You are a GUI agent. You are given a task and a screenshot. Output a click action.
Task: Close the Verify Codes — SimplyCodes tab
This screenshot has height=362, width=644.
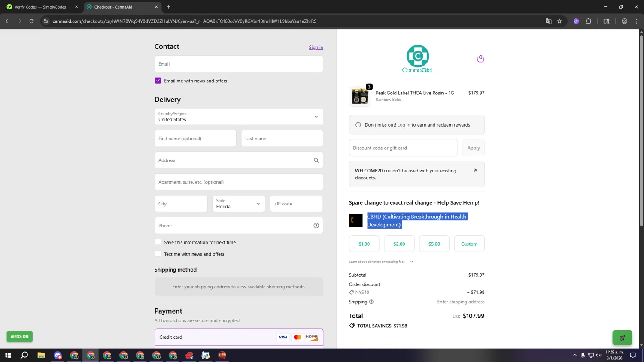76,7
